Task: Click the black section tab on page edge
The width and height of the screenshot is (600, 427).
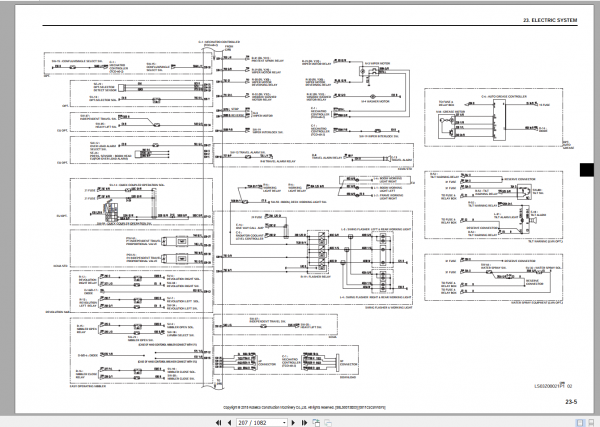Action: click(587, 170)
